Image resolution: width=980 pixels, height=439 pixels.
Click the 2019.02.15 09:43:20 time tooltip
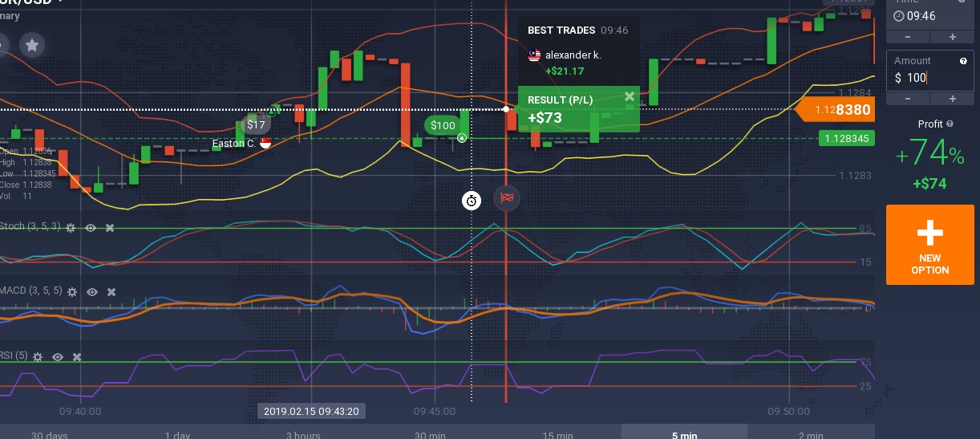[313, 411]
